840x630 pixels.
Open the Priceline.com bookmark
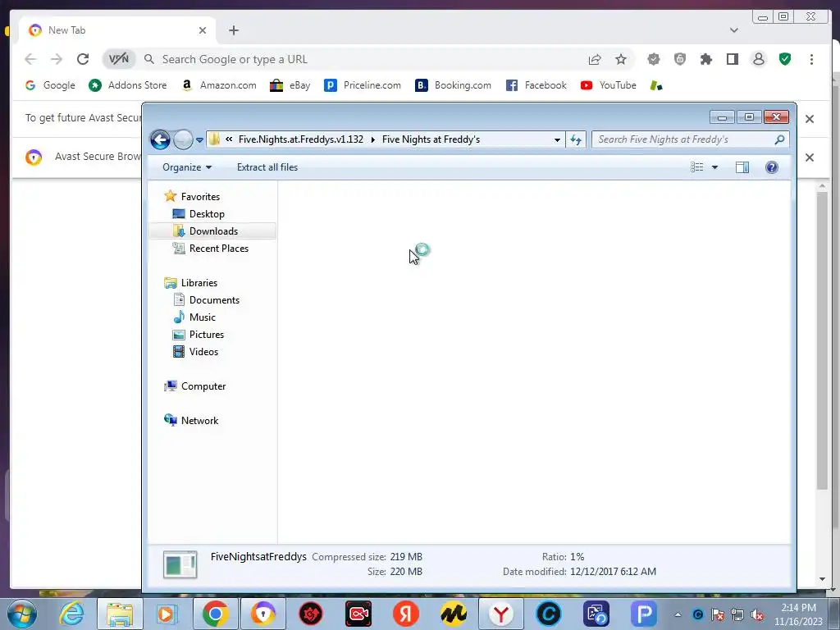tap(363, 85)
